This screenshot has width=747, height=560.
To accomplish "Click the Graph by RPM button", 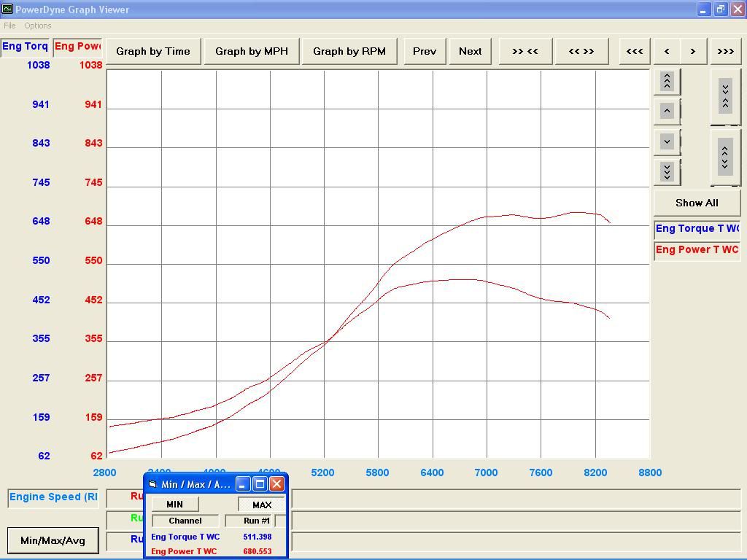I will click(349, 51).
